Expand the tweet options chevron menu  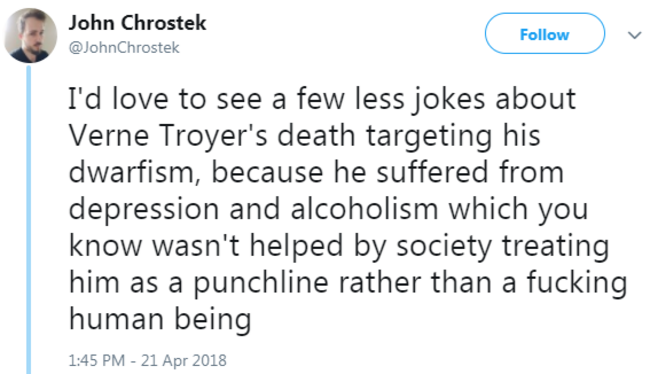coord(634,35)
